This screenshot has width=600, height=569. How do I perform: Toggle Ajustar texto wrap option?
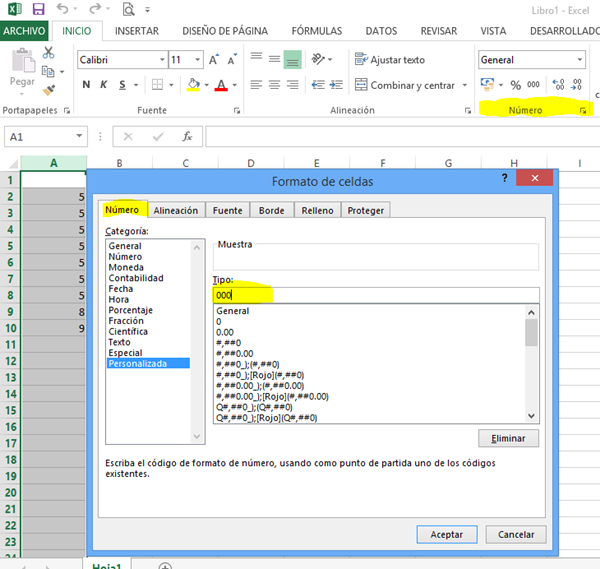(389, 60)
